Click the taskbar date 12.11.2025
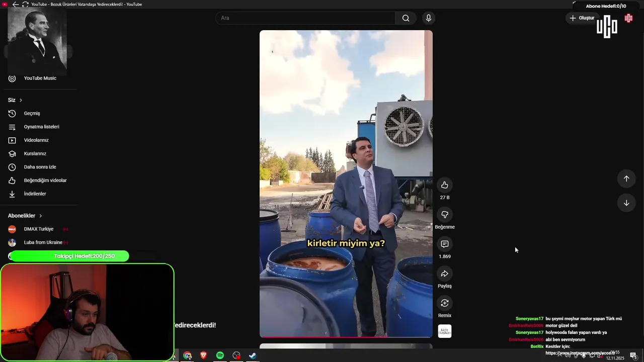This screenshot has width=644, height=362. [x=615, y=358]
